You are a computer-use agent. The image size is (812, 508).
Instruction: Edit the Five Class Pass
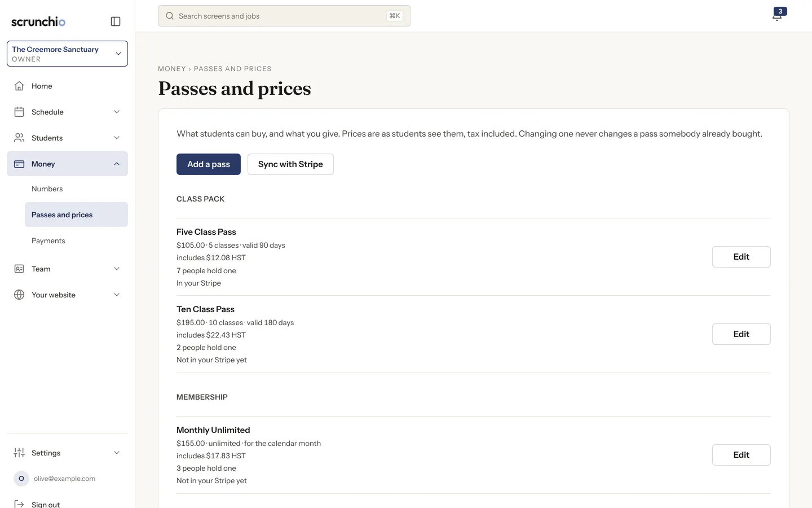[741, 257]
